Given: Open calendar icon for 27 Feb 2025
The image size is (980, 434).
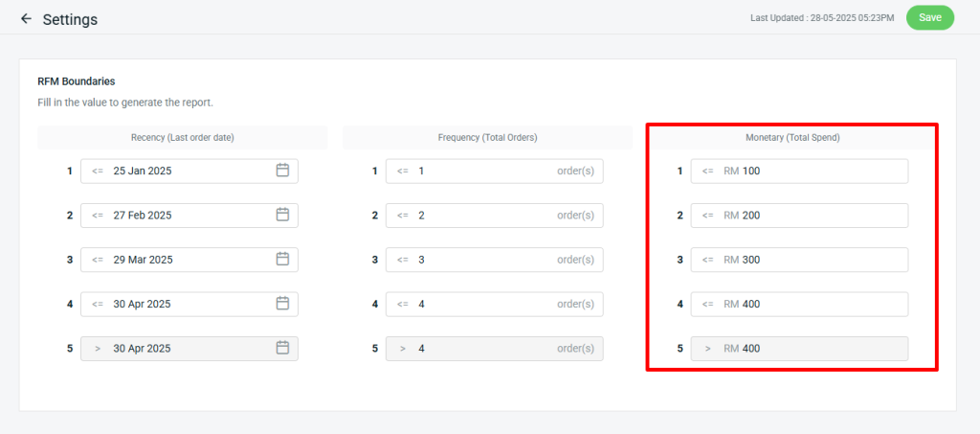Looking at the screenshot, I should 282,215.
